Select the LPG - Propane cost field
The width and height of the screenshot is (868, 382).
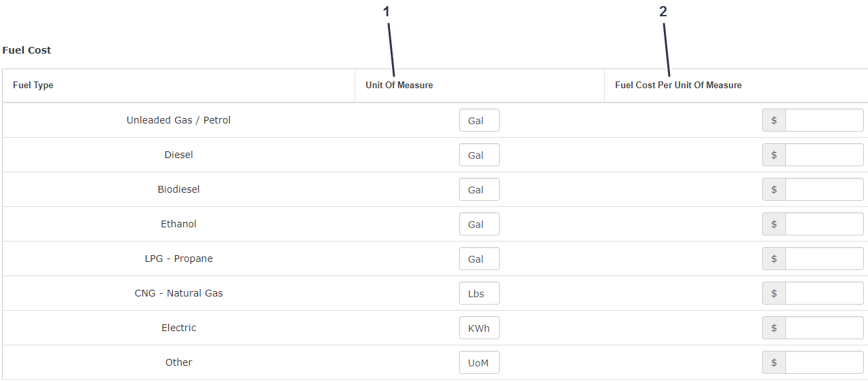pos(824,259)
